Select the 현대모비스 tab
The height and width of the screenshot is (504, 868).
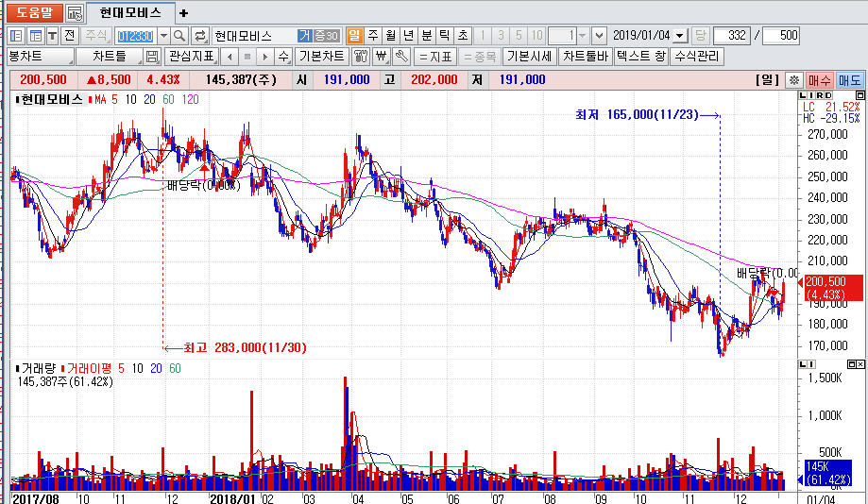pyautogui.click(x=130, y=13)
